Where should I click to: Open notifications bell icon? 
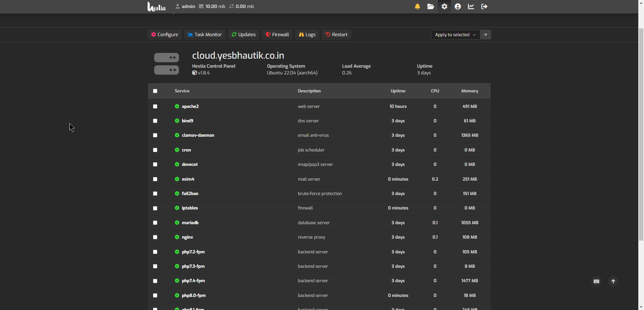click(x=417, y=6)
